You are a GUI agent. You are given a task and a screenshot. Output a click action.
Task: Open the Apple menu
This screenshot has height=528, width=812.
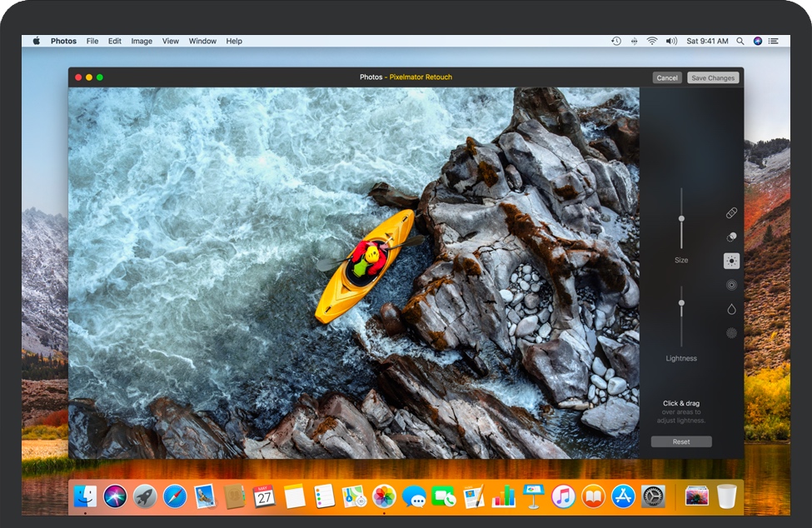point(37,41)
